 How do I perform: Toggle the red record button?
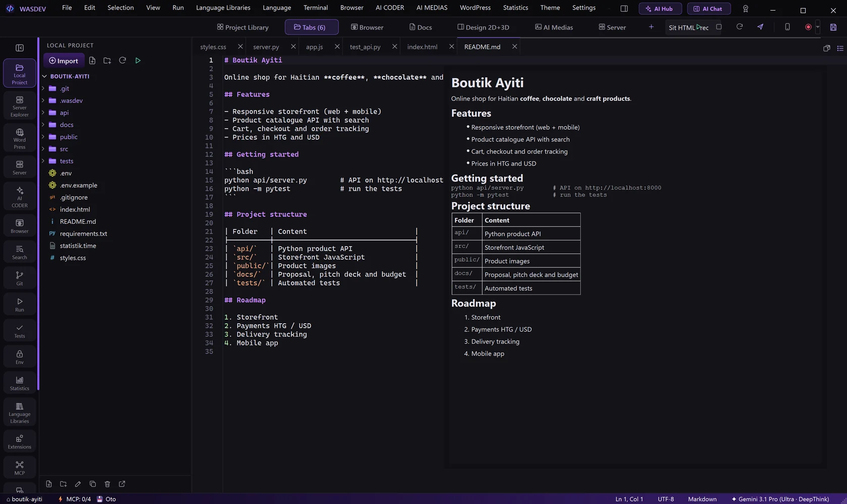click(x=808, y=27)
